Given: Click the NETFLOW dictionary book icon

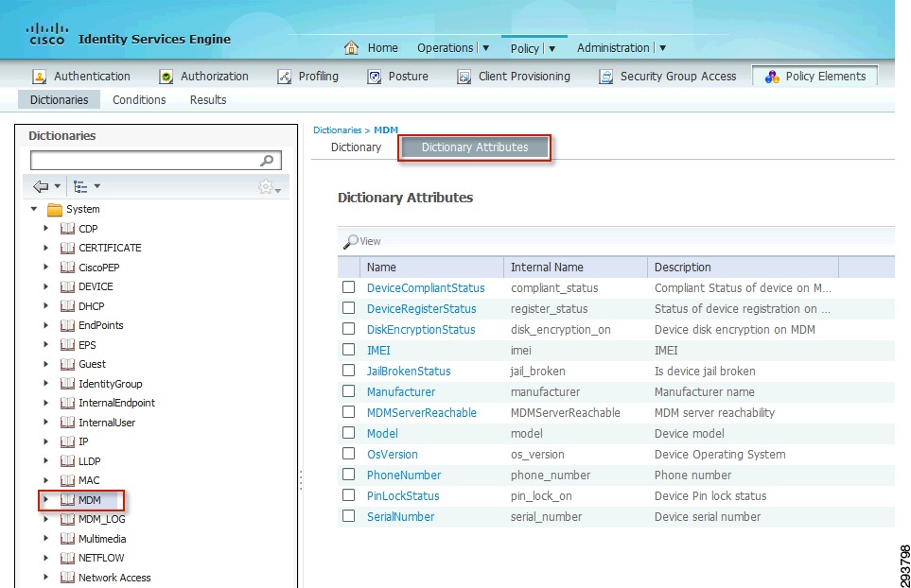Looking at the screenshot, I should (x=67, y=558).
